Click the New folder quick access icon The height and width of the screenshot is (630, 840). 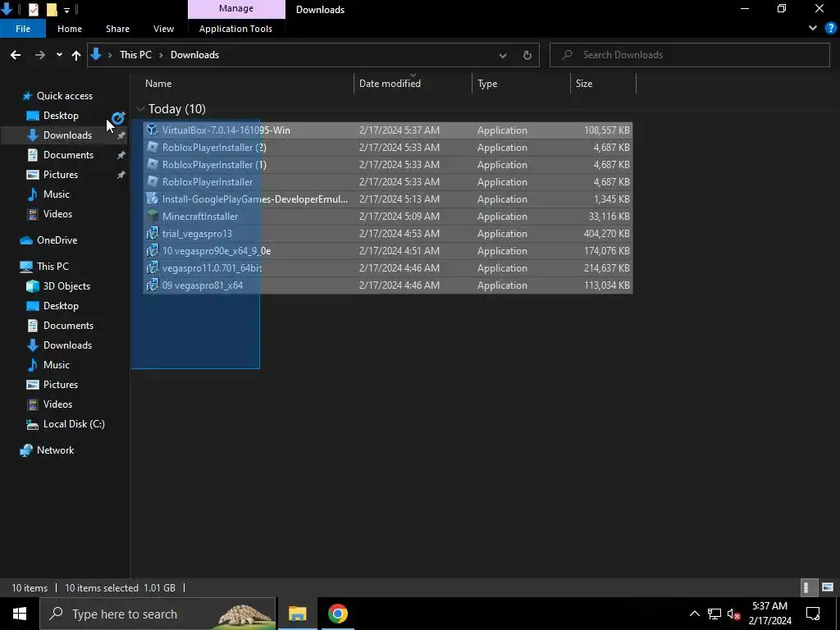point(52,9)
